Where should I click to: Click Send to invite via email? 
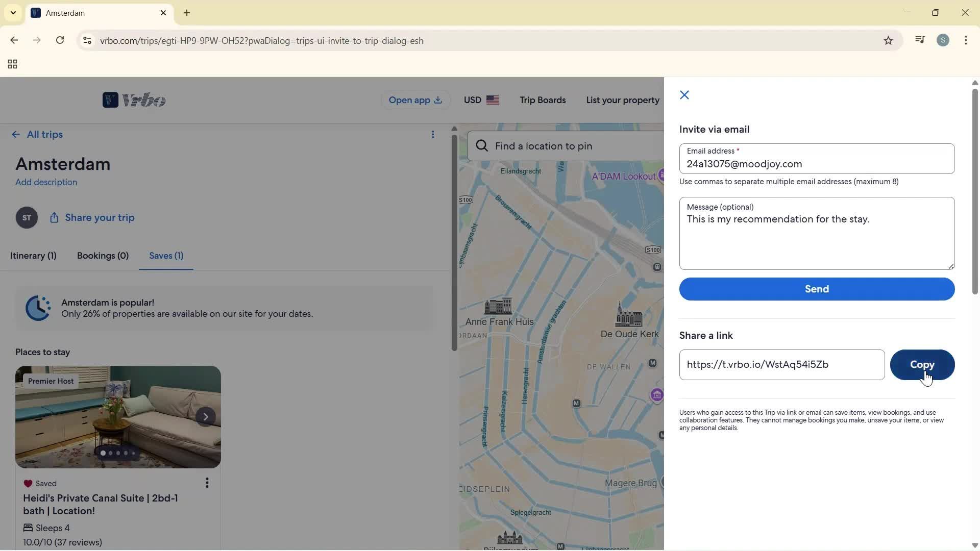pos(816,289)
